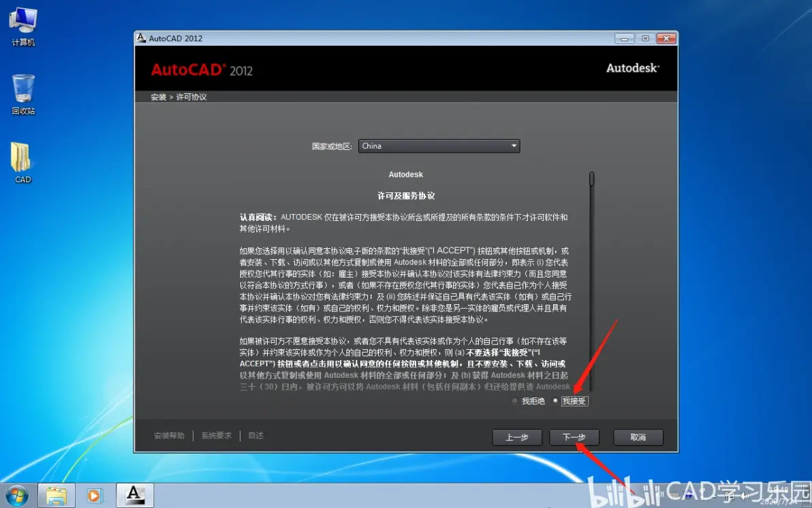The image size is (812, 508).
Task: Cancel installation with the 取消 button
Action: 638,437
